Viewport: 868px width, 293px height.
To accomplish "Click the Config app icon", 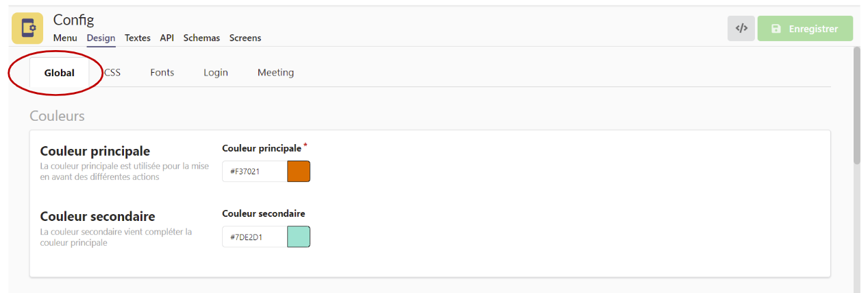I will point(28,28).
